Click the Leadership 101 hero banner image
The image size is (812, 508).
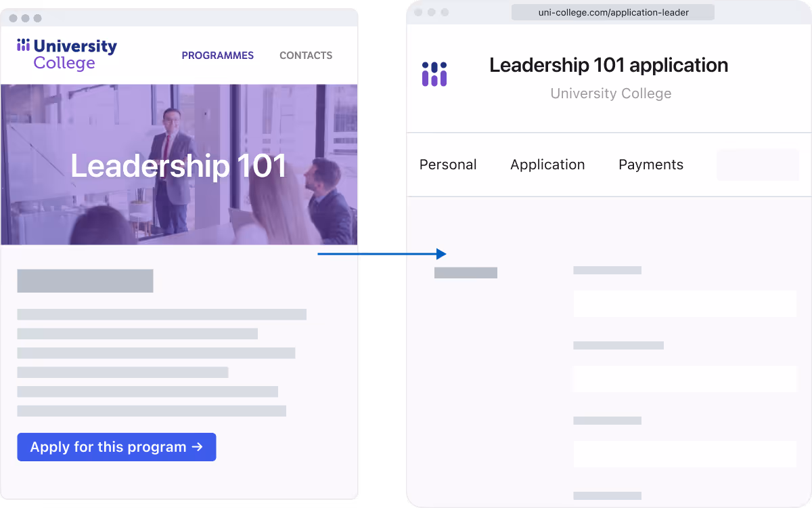click(x=179, y=165)
